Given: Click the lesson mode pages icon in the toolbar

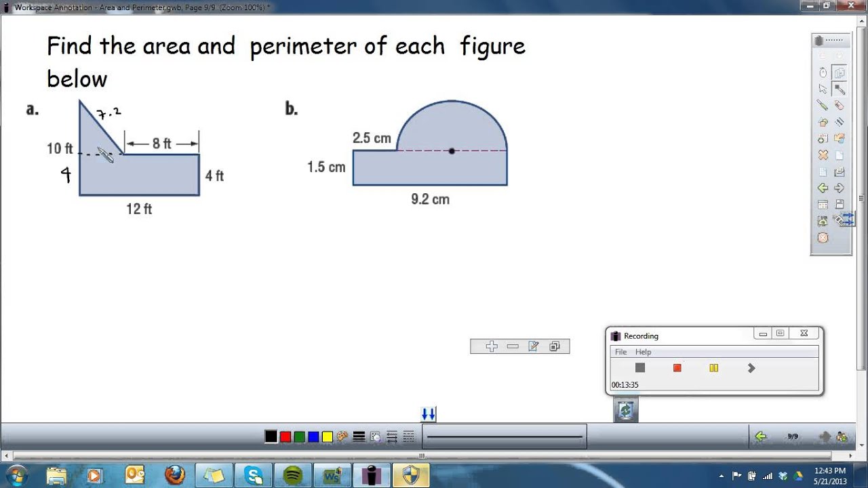Looking at the screenshot, I should (840, 73).
